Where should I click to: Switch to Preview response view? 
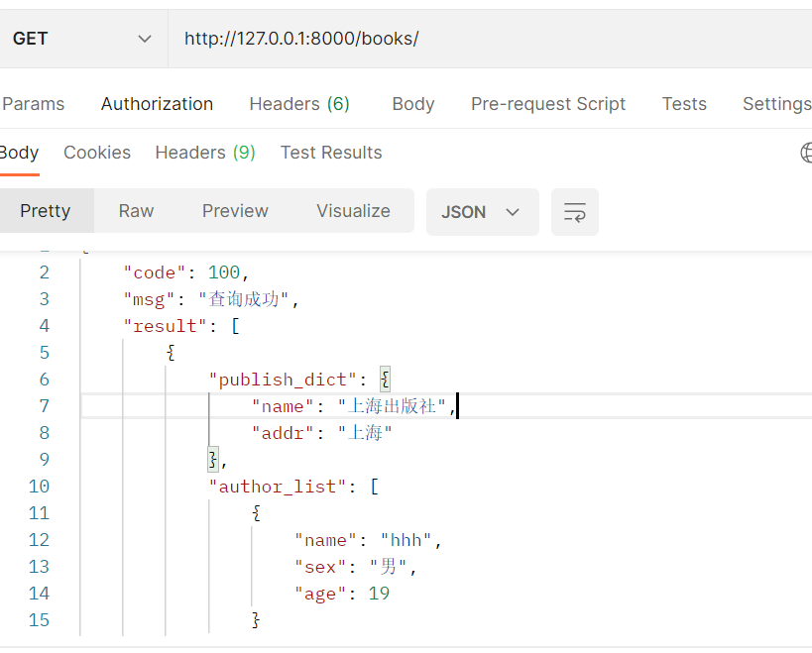click(235, 211)
